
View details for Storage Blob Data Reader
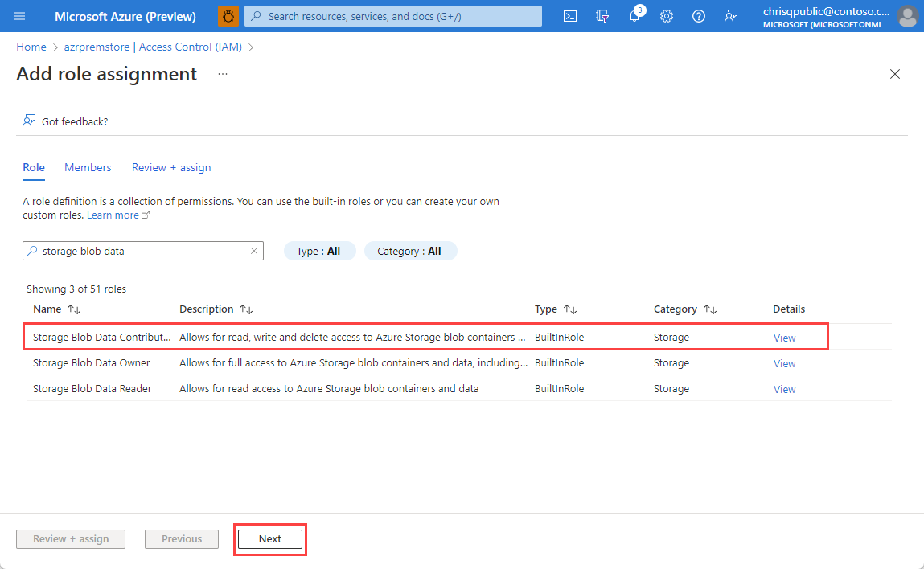[784, 389]
